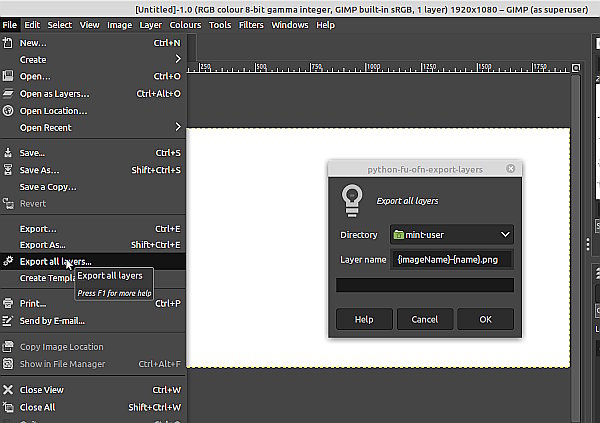Open the Layer menu
This screenshot has height=423, width=600.
tap(150, 25)
